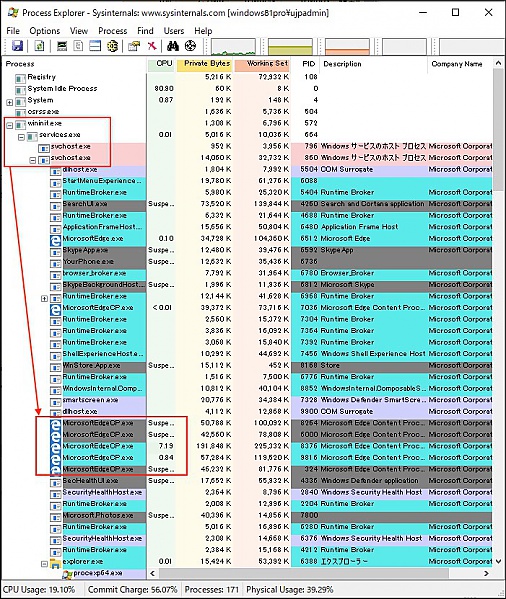Open System Information from the toolbar
506x599 pixels.
[62, 46]
